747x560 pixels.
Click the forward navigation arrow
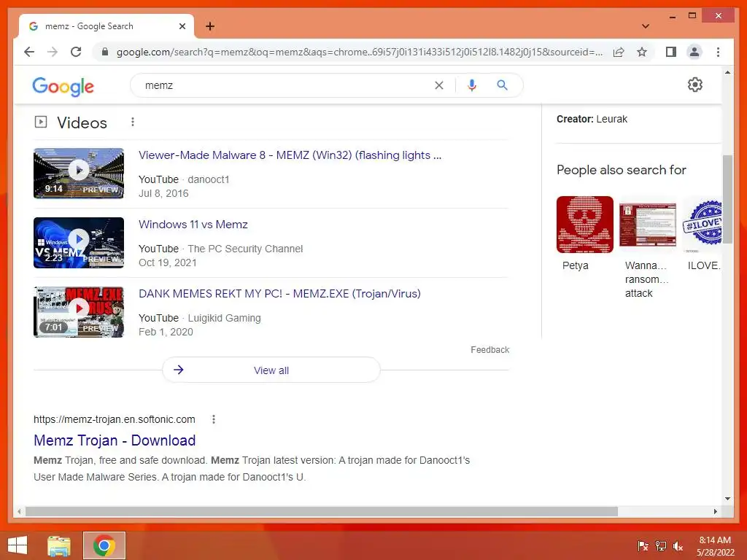tap(53, 52)
